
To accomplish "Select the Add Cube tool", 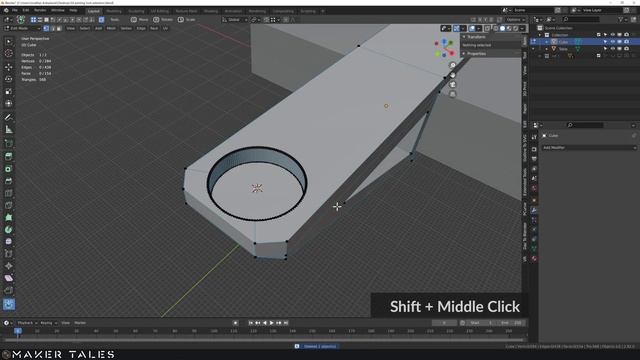I will coord(9,143).
